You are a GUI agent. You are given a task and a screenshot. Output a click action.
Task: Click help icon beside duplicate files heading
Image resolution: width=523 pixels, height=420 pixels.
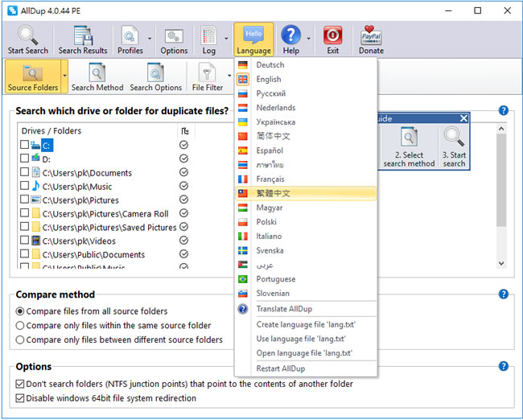pyautogui.click(x=504, y=110)
